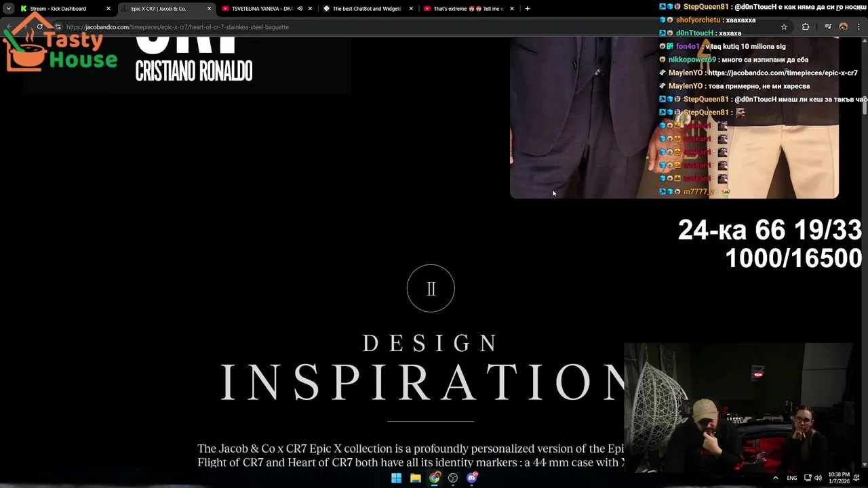
Task: Open OBS Studio from the taskbar
Action: click(x=453, y=478)
